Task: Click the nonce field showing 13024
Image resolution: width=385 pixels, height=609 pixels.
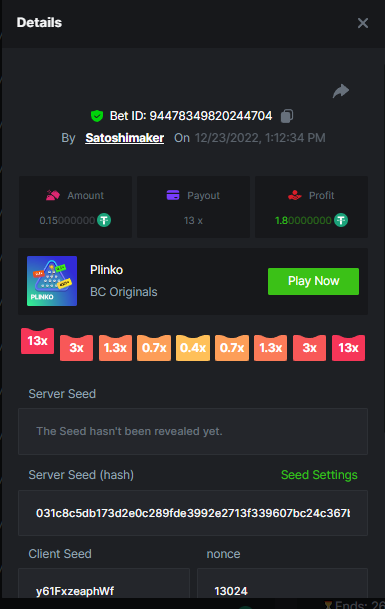Action: (282, 586)
